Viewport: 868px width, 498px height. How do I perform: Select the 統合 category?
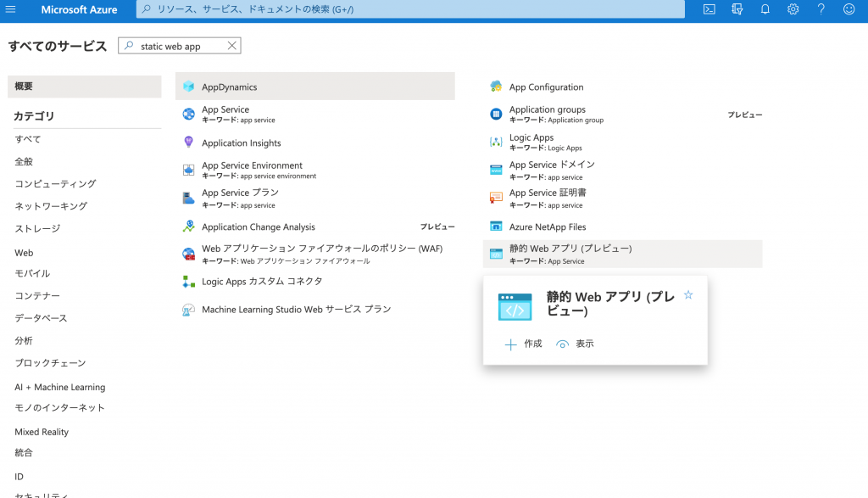24,452
